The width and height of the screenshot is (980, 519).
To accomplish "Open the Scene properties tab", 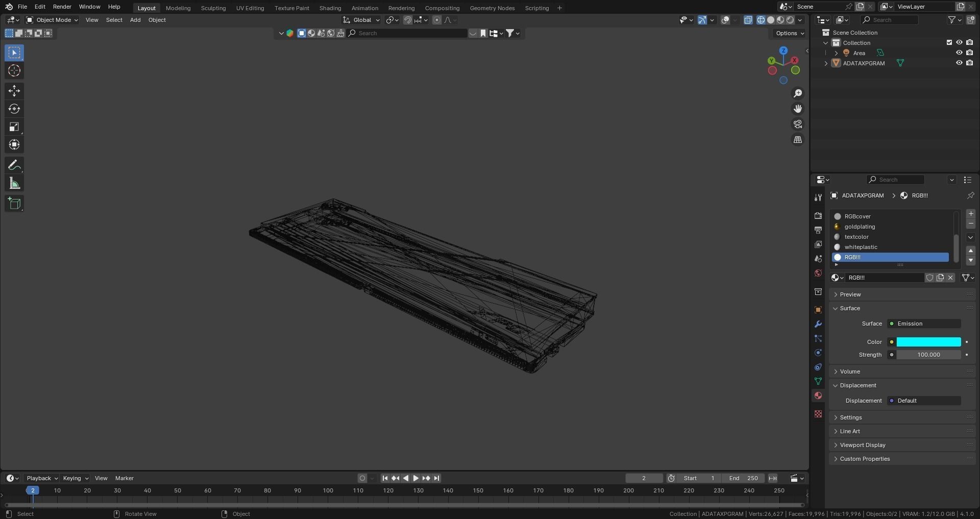I will click(x=818, y=259).
